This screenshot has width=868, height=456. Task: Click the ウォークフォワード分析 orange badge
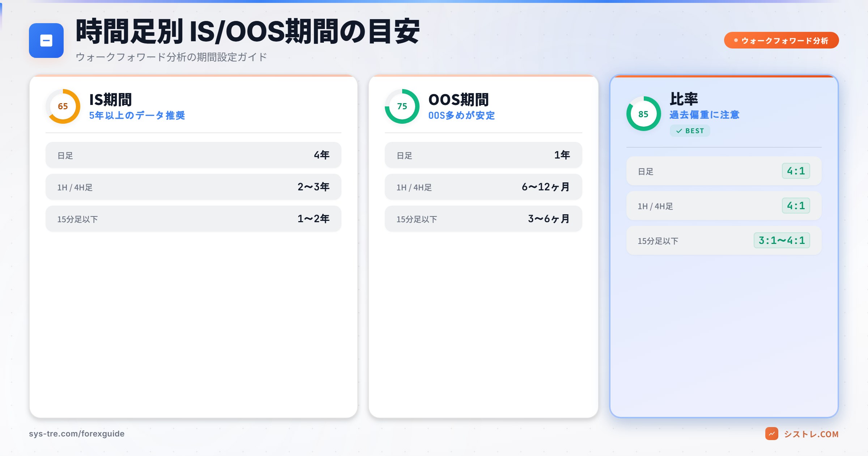coord(781,40)
